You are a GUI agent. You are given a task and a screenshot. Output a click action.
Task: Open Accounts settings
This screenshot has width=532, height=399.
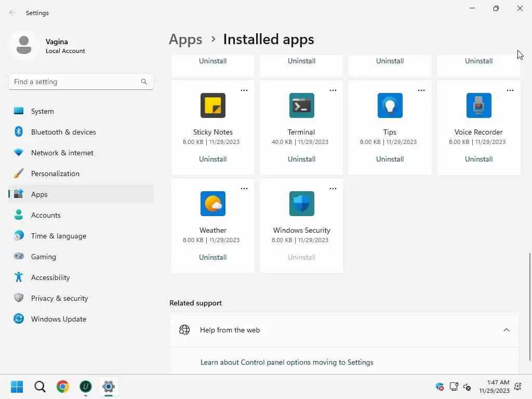[x=81, y=215]
